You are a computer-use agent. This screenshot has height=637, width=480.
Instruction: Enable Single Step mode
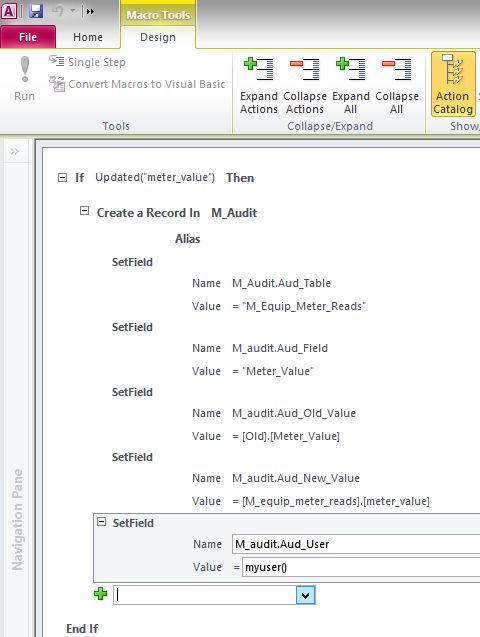(x=87, y=62)
